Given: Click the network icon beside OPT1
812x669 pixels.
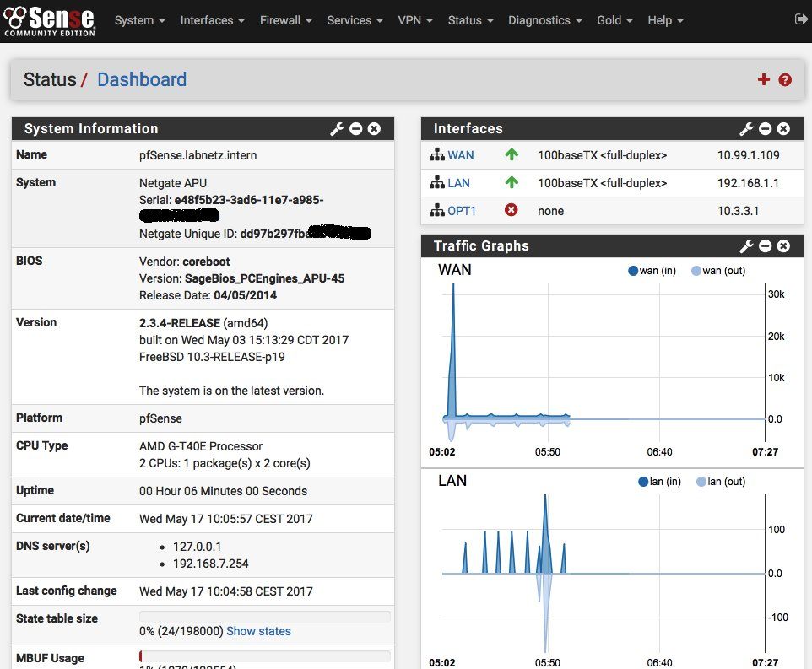Looking at the screenshot, I should coord(437,211).
